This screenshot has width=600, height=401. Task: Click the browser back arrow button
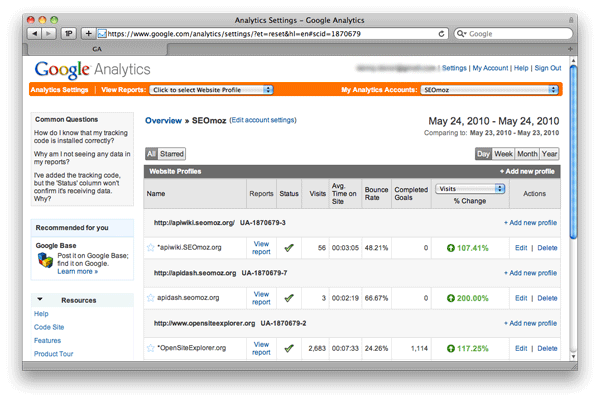coord(36,33)
